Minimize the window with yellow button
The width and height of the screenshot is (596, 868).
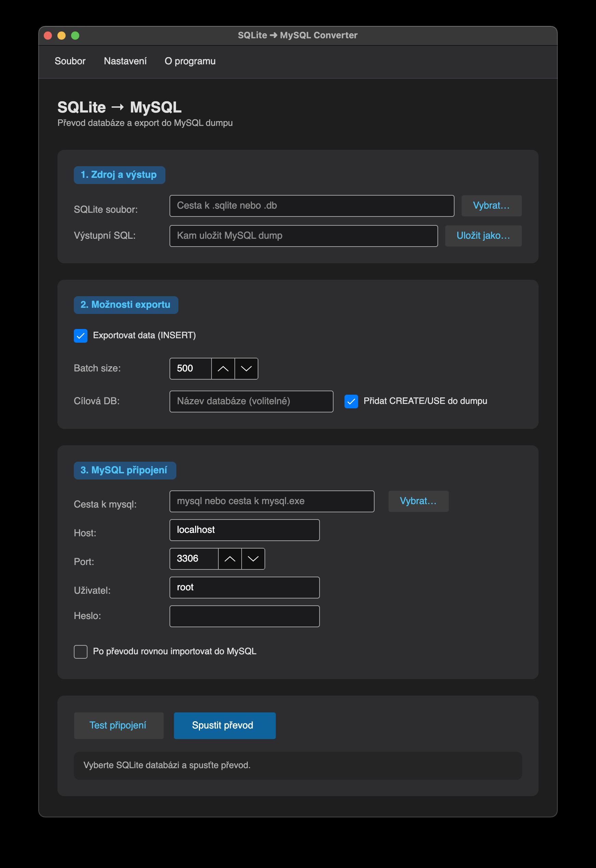62,36
